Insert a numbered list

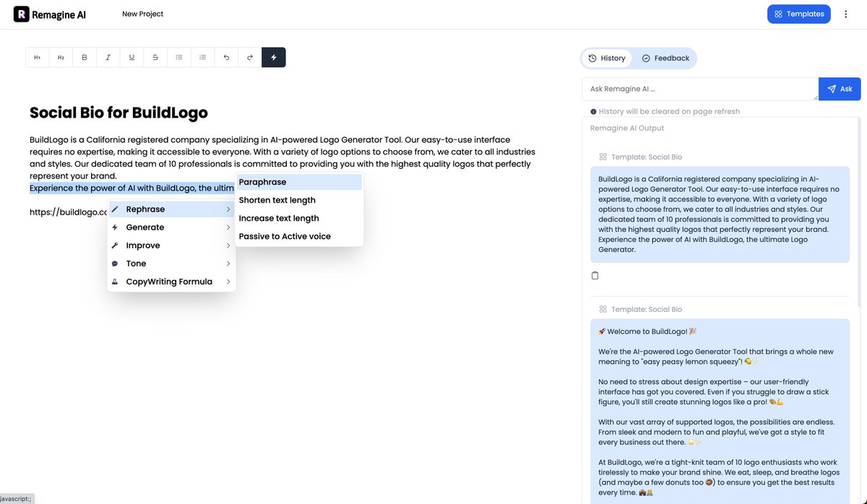coord(203,58)
